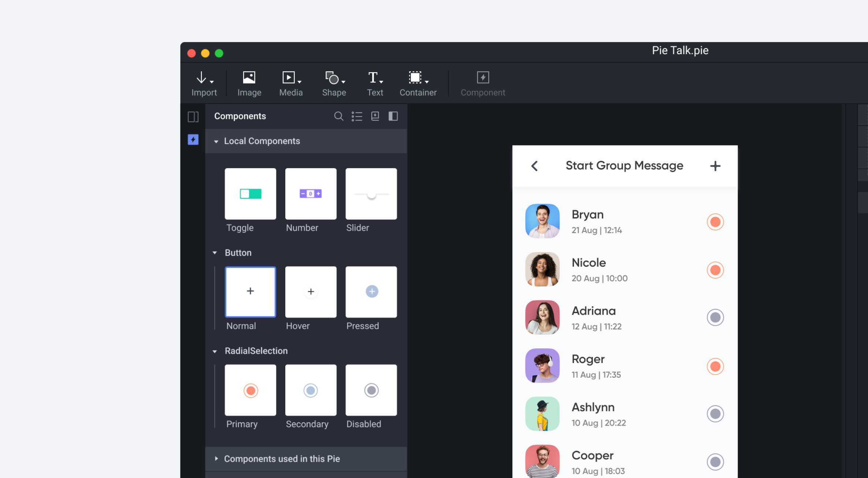The image size is (868, 478).
Task: Collapse the RadialSelection group
Action: pos(215,351)
